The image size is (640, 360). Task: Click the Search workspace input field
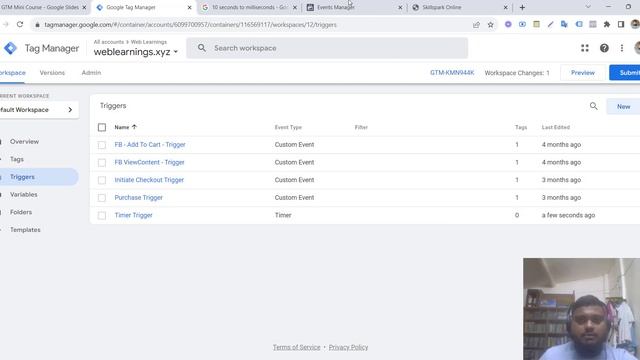pos(327,48)
